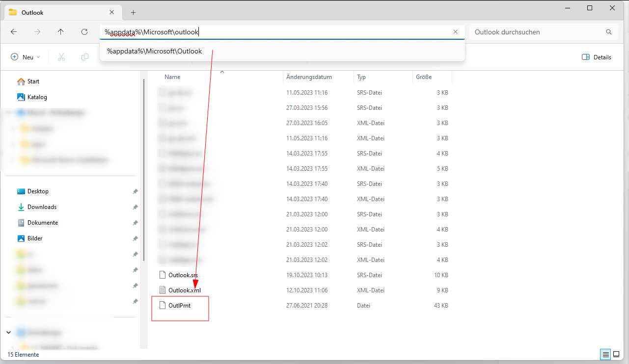
Task: Click the Outlook.xml file icon
Action: (x=163, y=290)
